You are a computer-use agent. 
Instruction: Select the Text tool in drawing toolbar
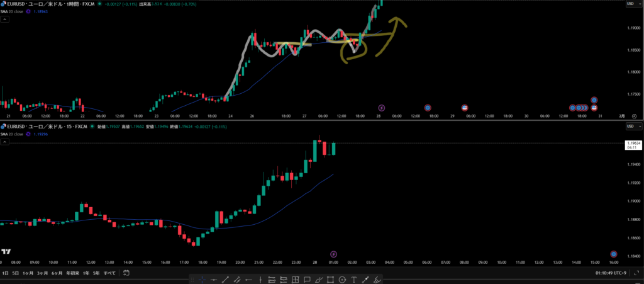point(354,279)
